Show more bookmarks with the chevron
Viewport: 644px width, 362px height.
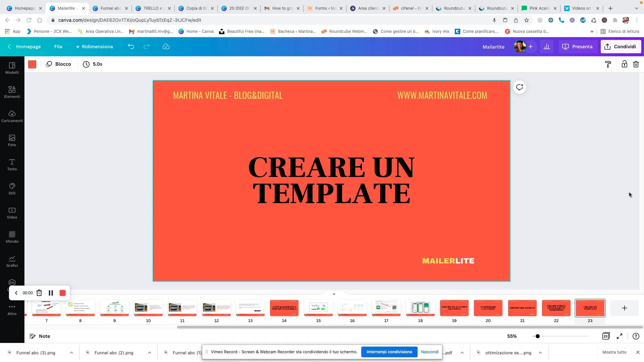592,32
